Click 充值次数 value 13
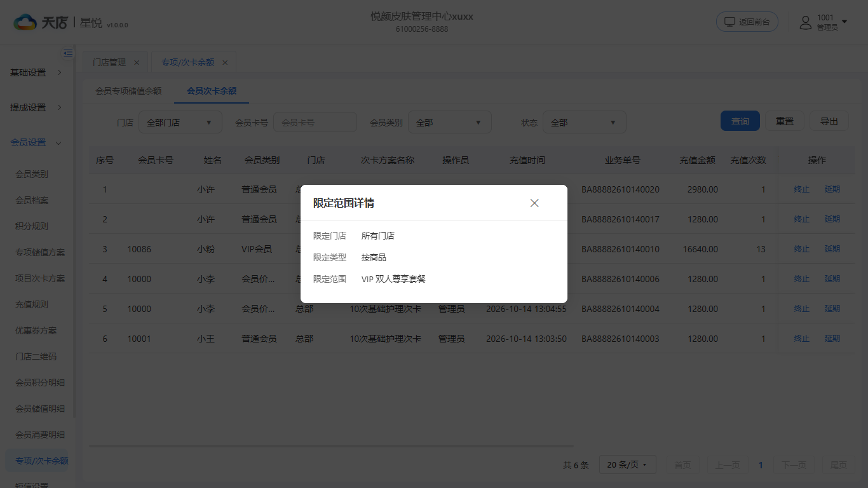The height and width of the screenshot is (488, 868). click(761, 249)
